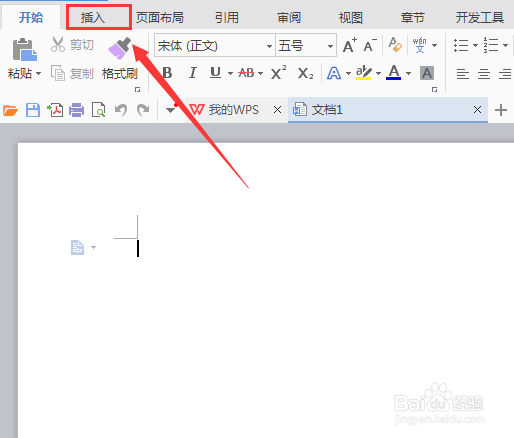Apply subscript X₂ formatting

[x=305, y=73]
